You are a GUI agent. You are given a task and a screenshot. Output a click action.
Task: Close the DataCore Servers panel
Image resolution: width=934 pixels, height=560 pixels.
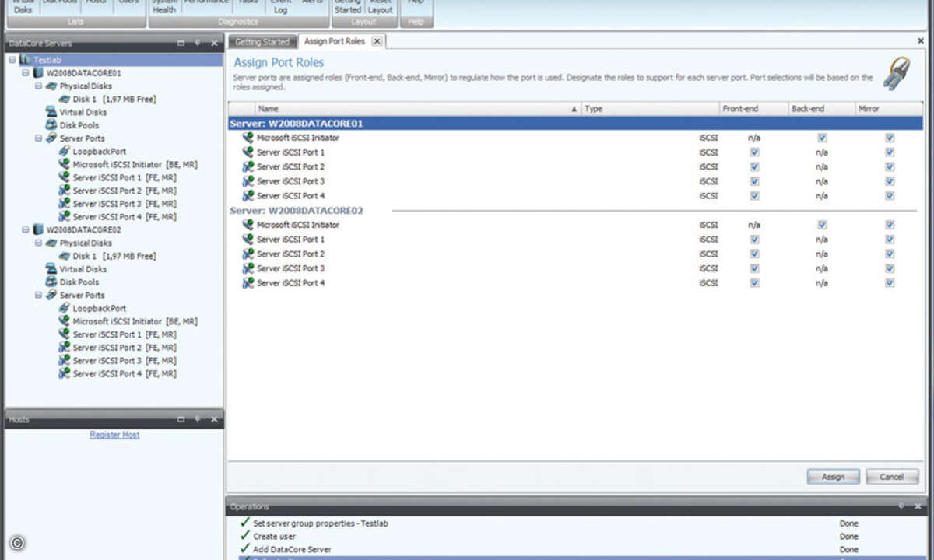click(214, 44)
